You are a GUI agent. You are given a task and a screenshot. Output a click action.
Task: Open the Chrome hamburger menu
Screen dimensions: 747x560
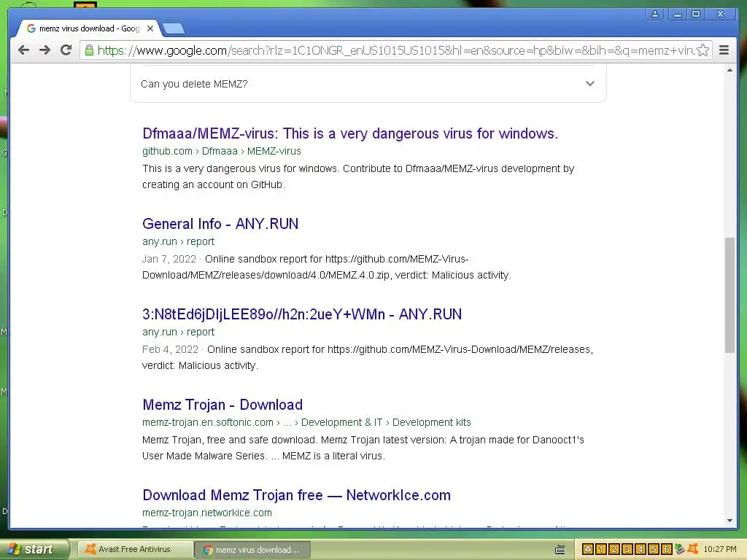tap(724, 50)
